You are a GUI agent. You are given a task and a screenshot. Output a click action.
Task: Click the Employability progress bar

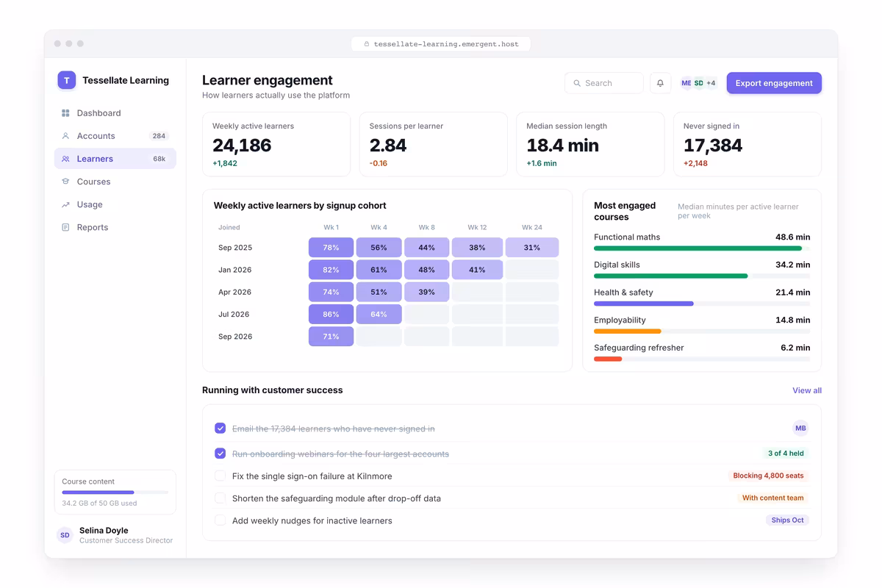(x=702, y=331)
